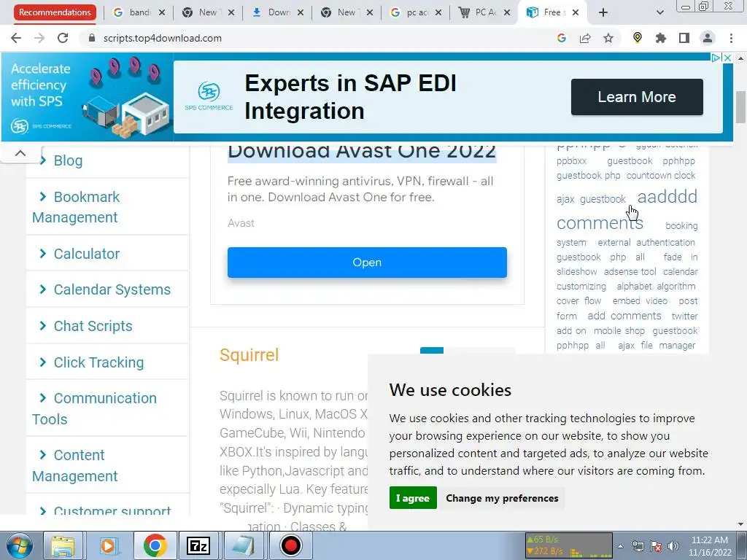The height and width of the screenshot is (560, 747).
Task: Close the active 'Free s' tab
Action: click(x=576, y=12)
